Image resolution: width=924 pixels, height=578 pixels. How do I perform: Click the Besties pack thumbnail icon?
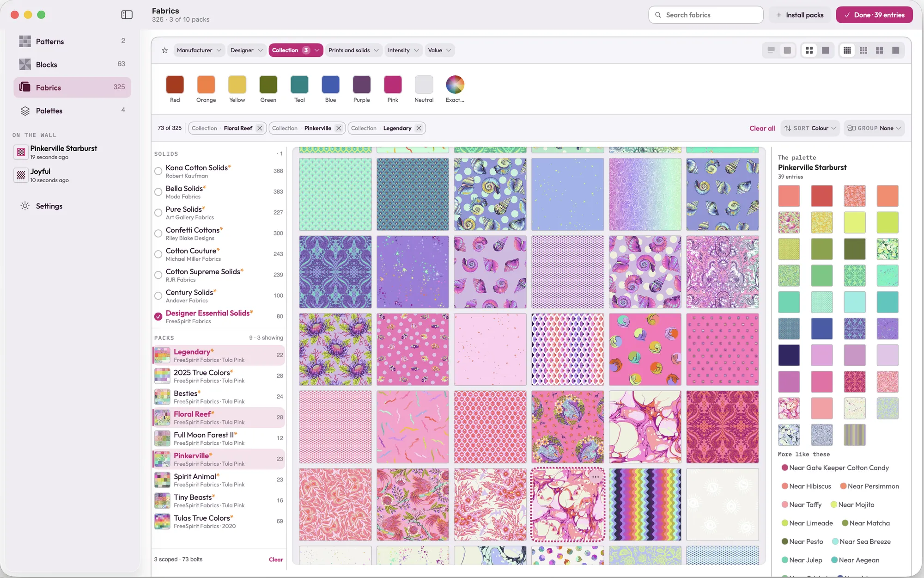click(x=162, y=397)
